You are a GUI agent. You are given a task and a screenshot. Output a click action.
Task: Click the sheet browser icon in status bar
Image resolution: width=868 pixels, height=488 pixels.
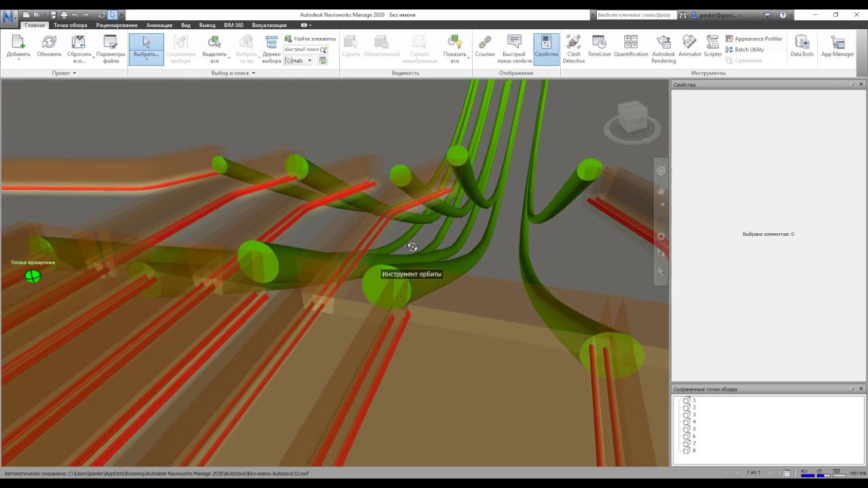(787, 473)
